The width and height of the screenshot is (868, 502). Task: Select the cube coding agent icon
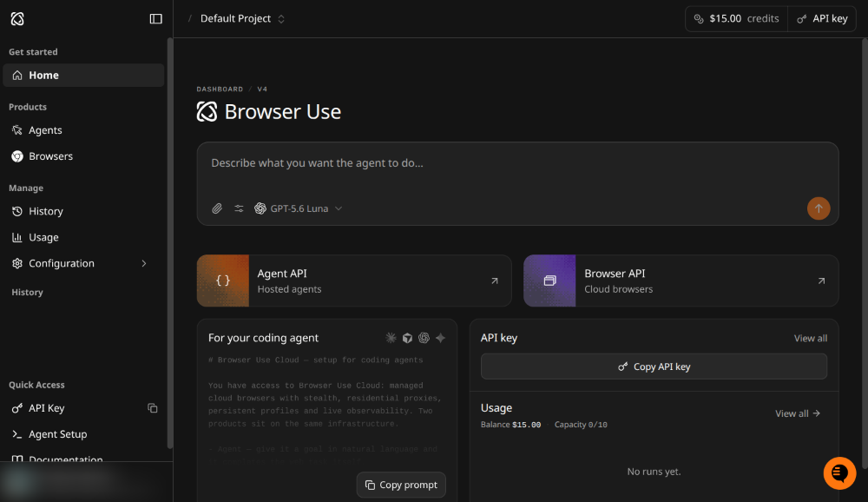point(407,338)
